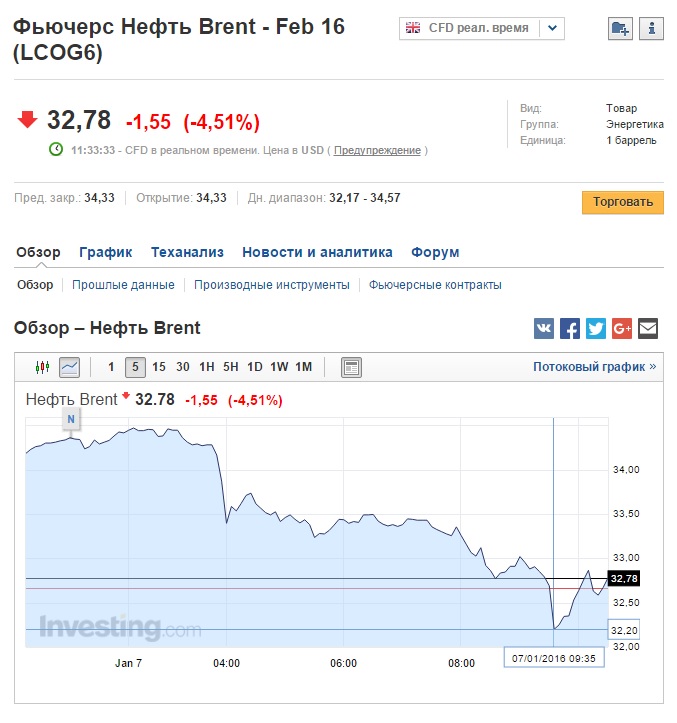Share on Google Plus icon
677x723 pixels.
[622, 328]
